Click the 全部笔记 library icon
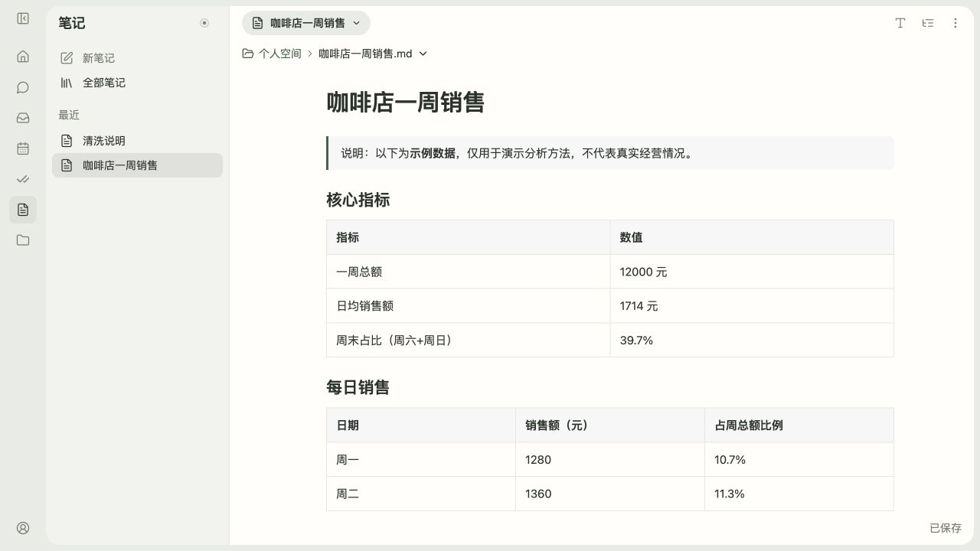 (x=67, y=83)
